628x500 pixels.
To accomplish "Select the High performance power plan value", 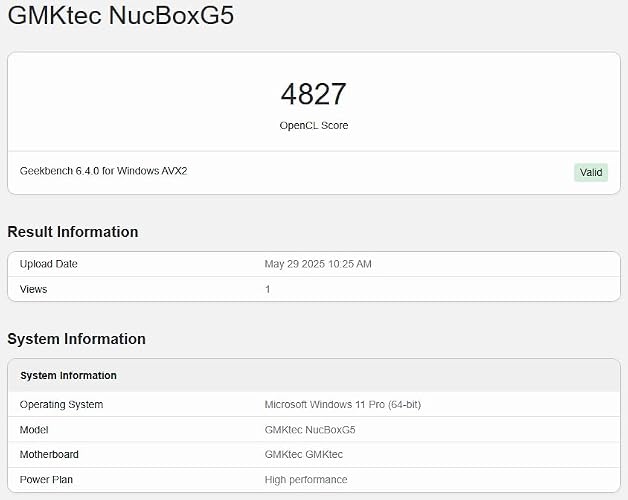I will 306,480.
